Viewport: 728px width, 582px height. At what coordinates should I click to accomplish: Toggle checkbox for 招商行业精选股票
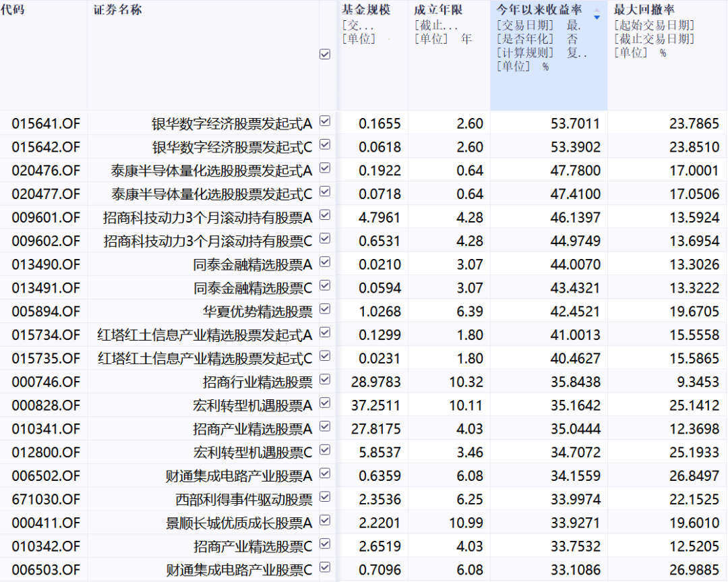325,380
